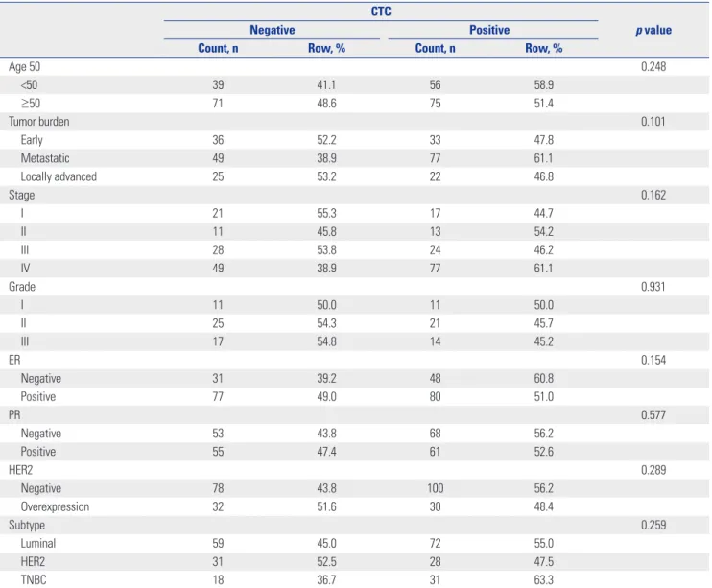
Task: Click the Stage section label
Action: click(x=21, y=196)
